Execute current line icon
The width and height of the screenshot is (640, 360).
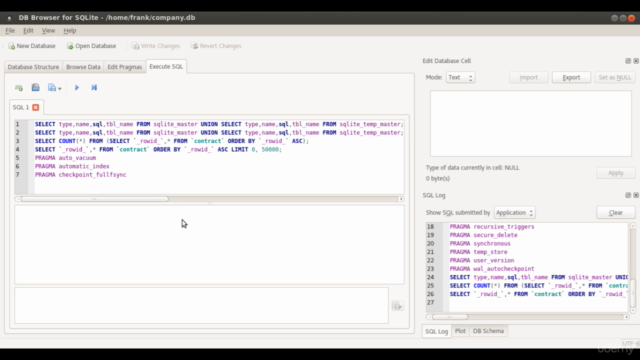(94, 87)
